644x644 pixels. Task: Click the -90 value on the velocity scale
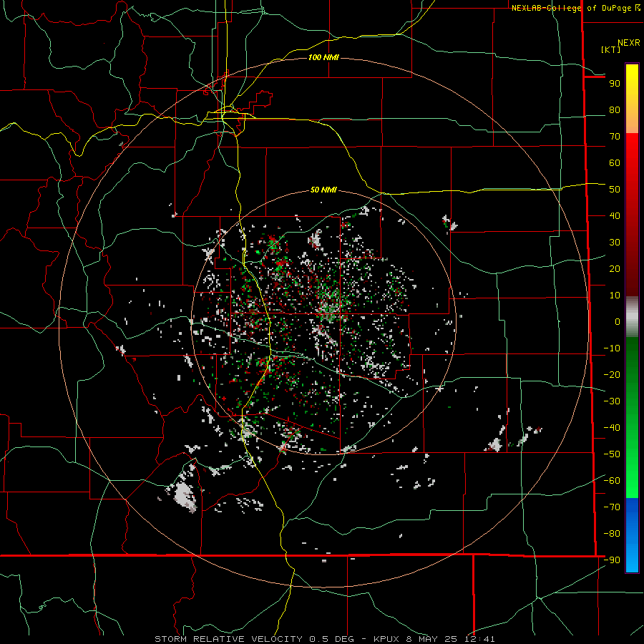click(x=612, y=560)
